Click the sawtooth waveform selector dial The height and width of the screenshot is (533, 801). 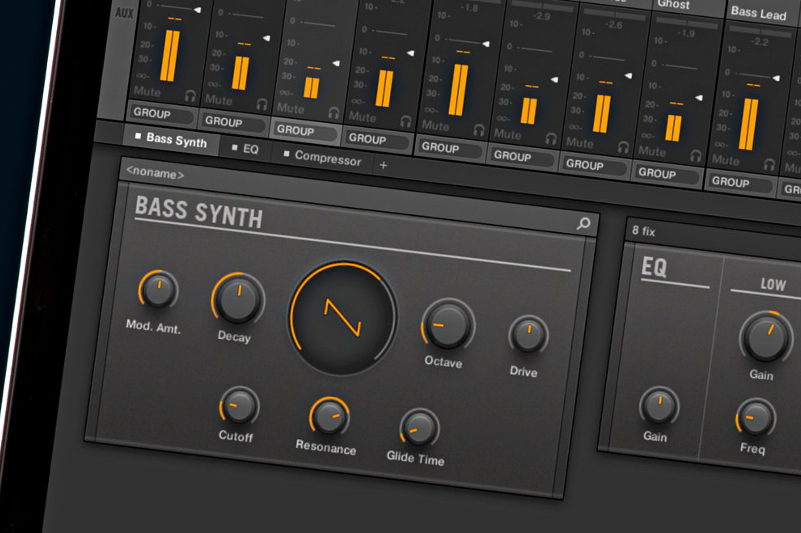click(x=342, y=318)
